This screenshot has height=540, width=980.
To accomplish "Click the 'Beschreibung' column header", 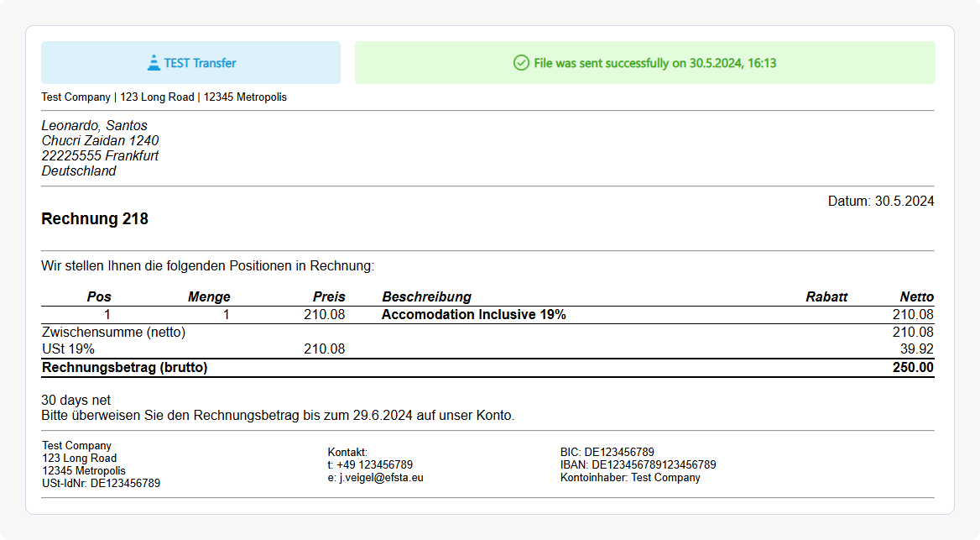I will (x=427, y=296).
